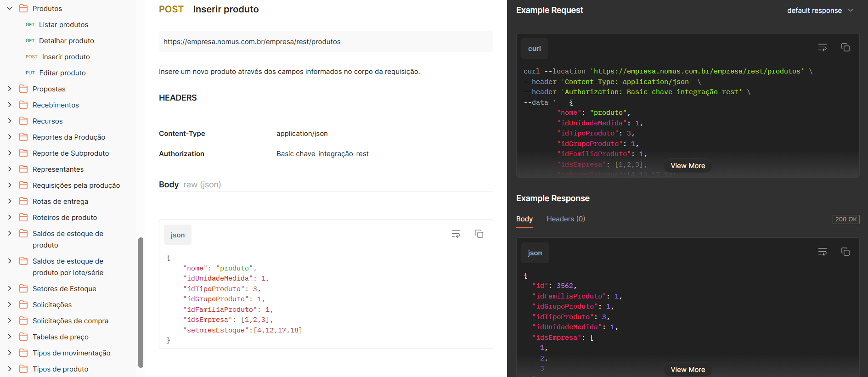Viewport: 868px width, 377px height.
Task: Toggle word wrap in curl request block
Action: click(x=822, y=48)
